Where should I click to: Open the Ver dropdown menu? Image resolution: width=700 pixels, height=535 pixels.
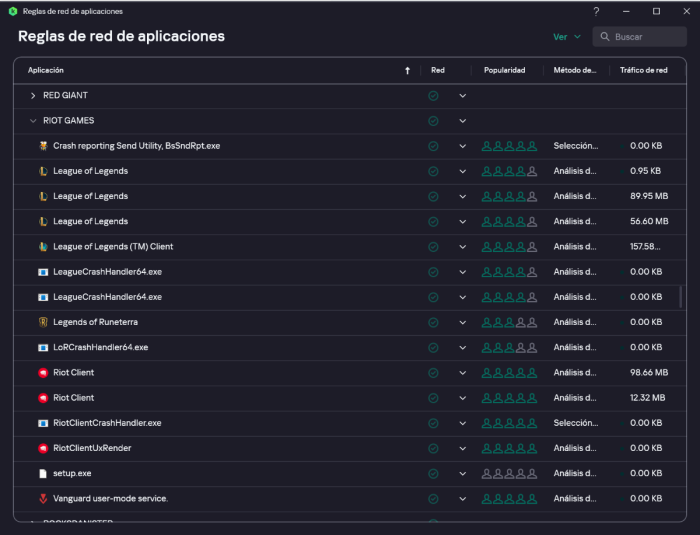[x=567, y=37]
